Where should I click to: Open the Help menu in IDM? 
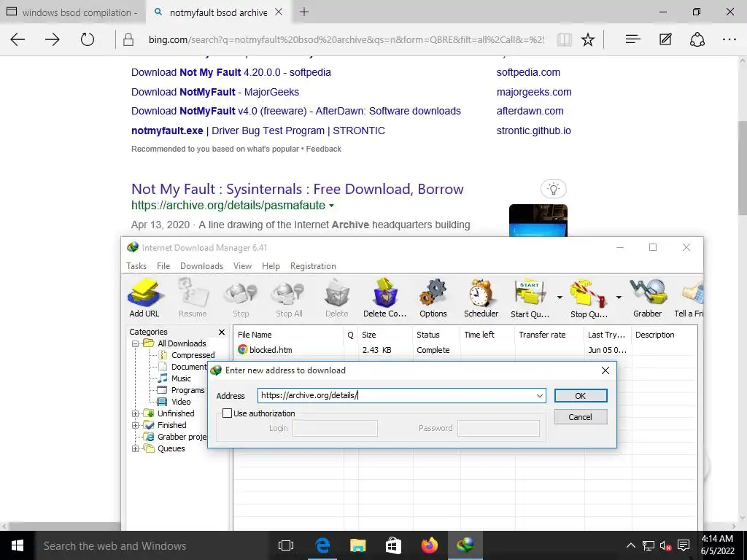[271, 266]
